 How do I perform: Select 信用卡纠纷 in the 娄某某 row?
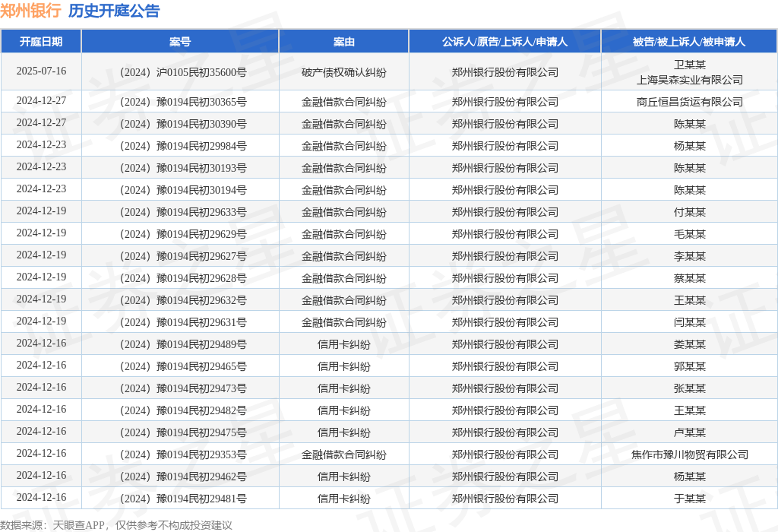(x=344, y=344)
